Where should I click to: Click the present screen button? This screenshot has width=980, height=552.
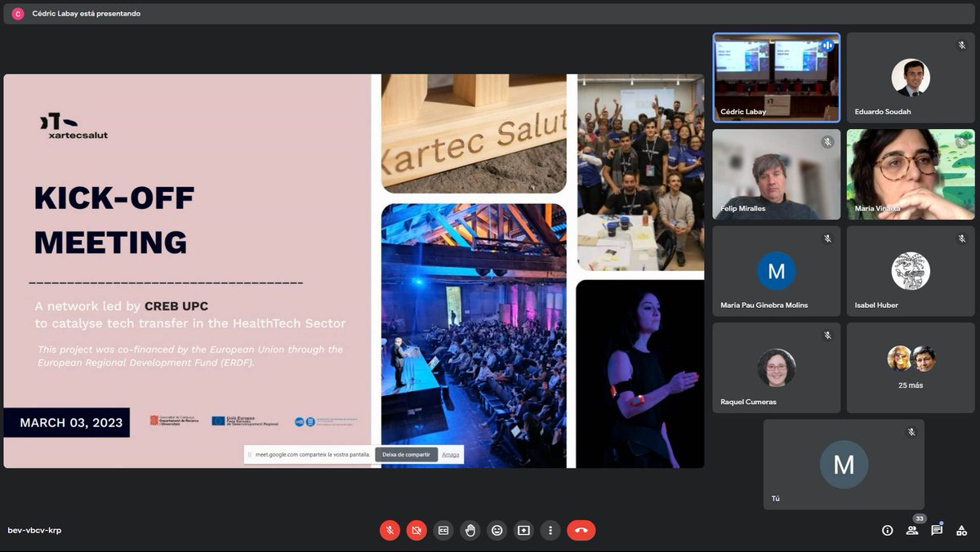click(x=523, y=530)
